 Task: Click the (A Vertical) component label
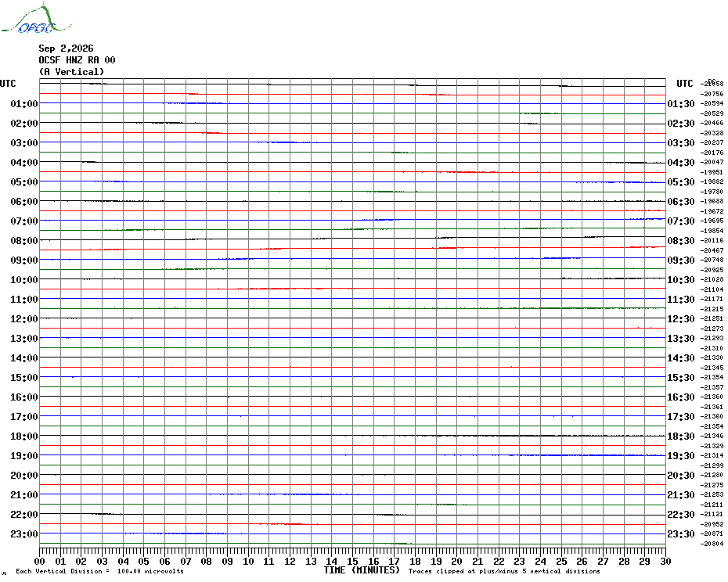[x=71, y=72]
